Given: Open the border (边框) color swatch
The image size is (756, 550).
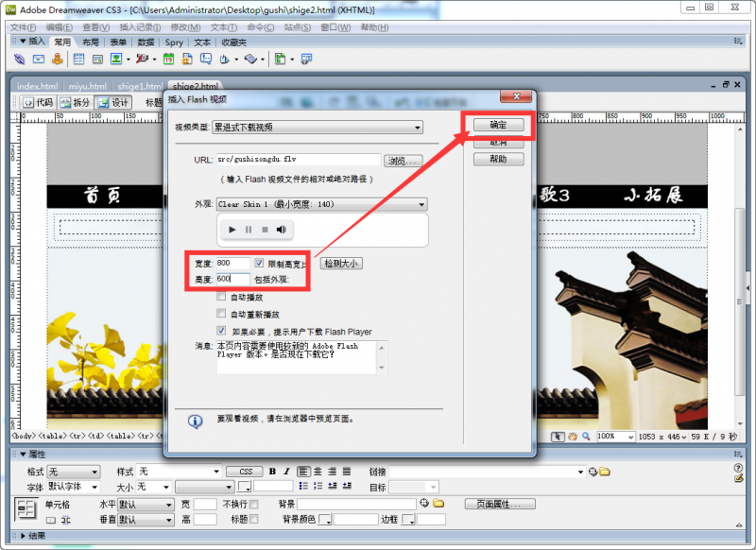Looking at the screenshot, I should click(x=408, y=520).
